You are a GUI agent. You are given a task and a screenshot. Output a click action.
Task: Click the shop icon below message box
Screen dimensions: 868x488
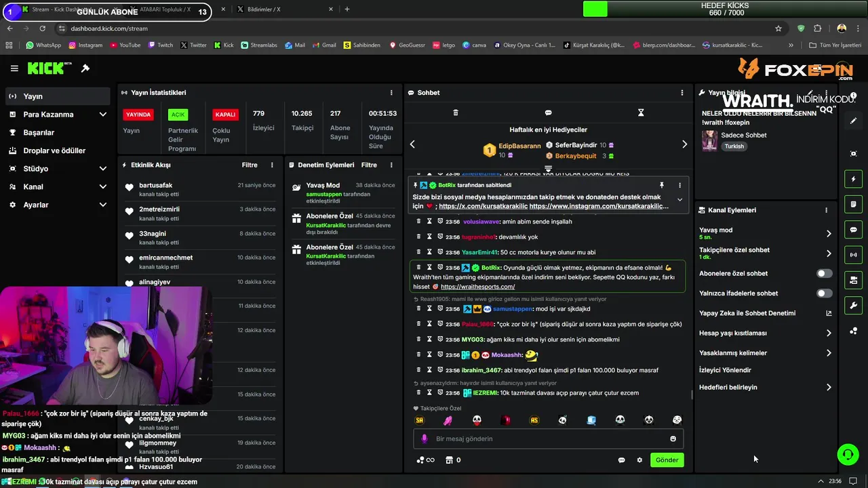pyautogui.click(x=448, y=460)
